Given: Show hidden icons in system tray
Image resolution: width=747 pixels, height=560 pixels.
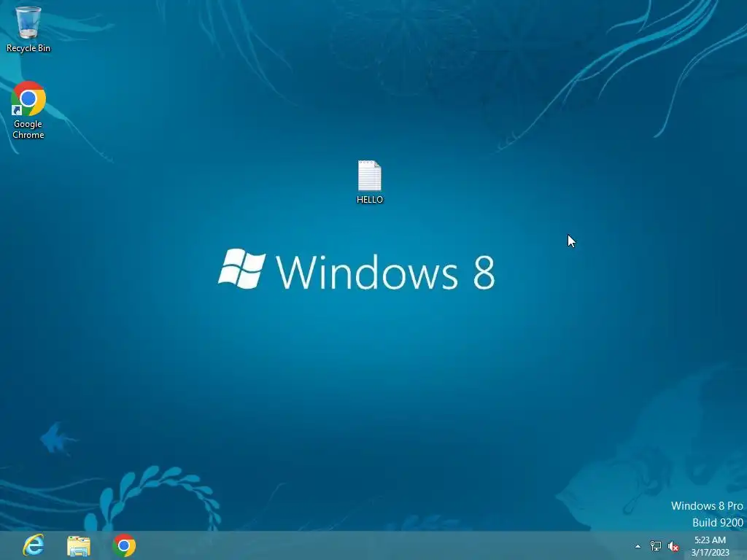Looking at the screenshot, I should (638, 546).
